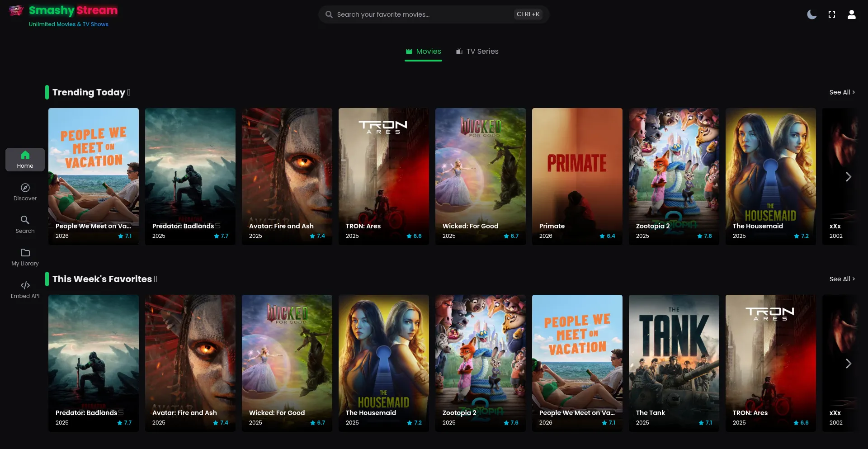868x449 pixels.
Task: Open Zootopia 2 in This Week's Favorites
Action: point(481,363)
